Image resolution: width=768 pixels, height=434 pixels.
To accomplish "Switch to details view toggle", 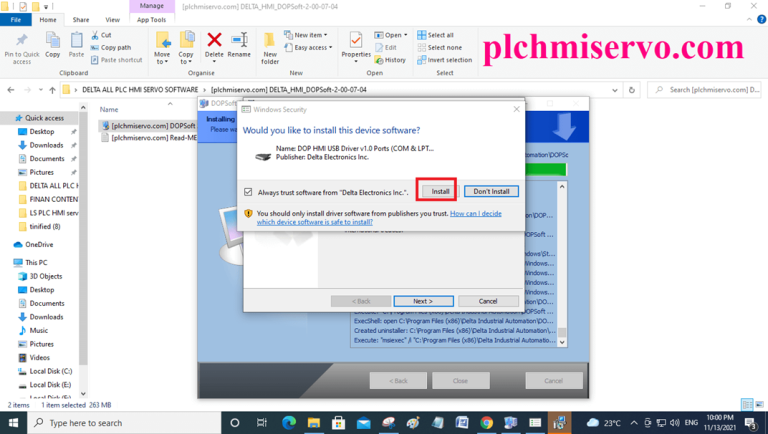I will click(x=747, y=405).
